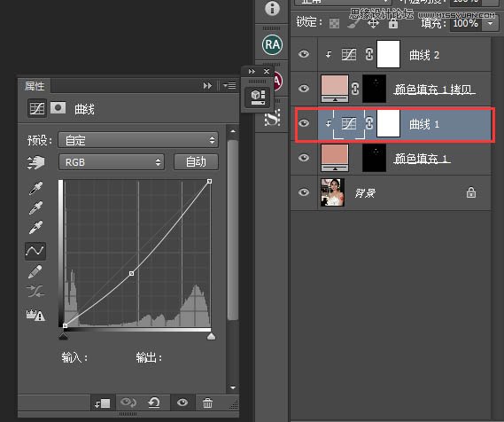Open the RGB channel dropdown
The height and width of the screenshot is (422, 504).
[112, 162]
